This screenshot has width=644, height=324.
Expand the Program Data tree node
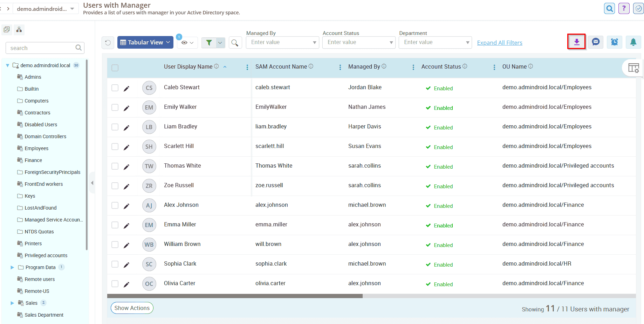click(x=13, y=267)
